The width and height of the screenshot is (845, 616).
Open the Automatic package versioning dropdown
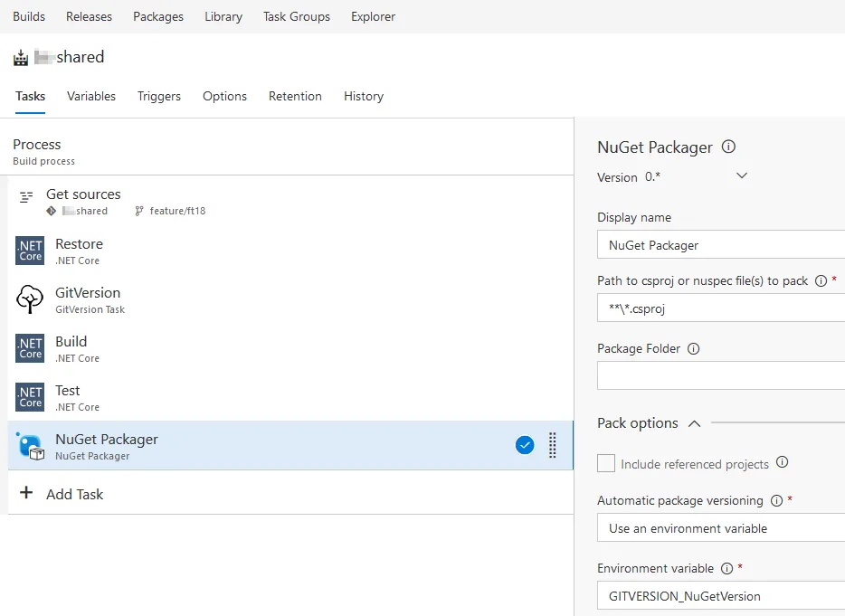[x=721, y=528]
